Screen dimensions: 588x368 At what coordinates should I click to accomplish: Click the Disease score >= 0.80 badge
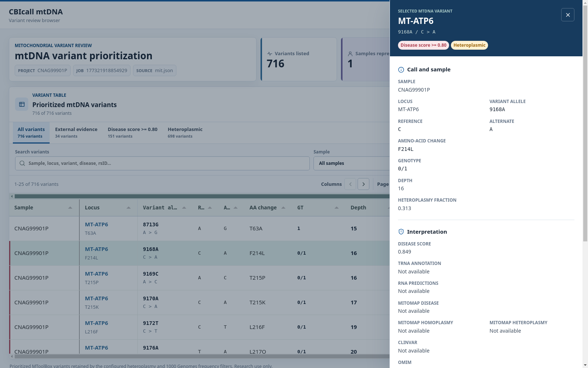coord(423,45)
